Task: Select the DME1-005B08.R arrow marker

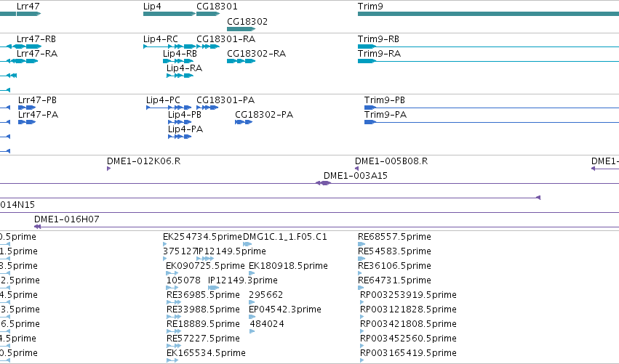Action: pos(357,169)
